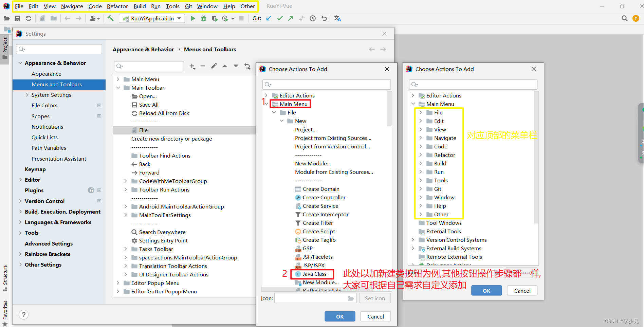The image size is (644, 327).
Task: Select Search Everywhere in Main Toolbar tree
Action: (162, 232)
